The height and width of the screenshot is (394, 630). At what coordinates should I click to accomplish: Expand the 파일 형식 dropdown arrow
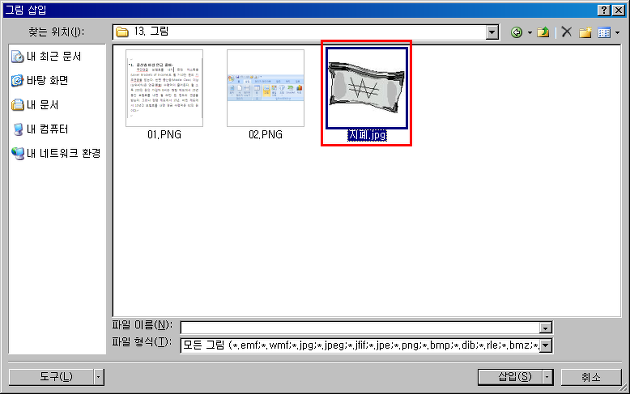point(546,345)
